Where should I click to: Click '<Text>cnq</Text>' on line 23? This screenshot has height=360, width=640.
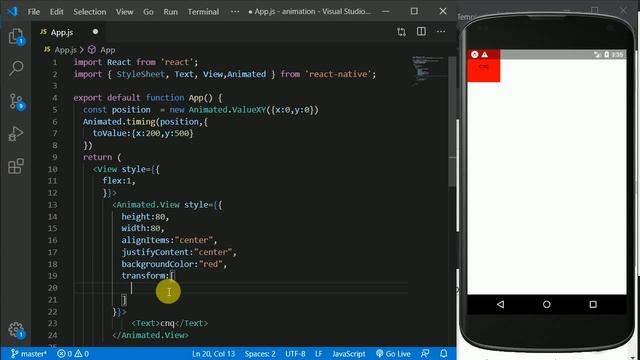170,323
